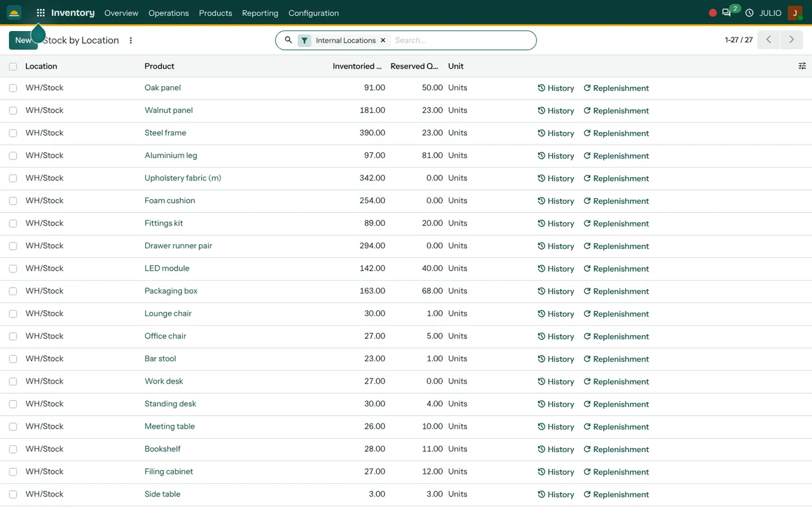The width and height of the screenshot is (812, 508).
Task: Open the Overview menu item
Action: (x=121, y=13)
